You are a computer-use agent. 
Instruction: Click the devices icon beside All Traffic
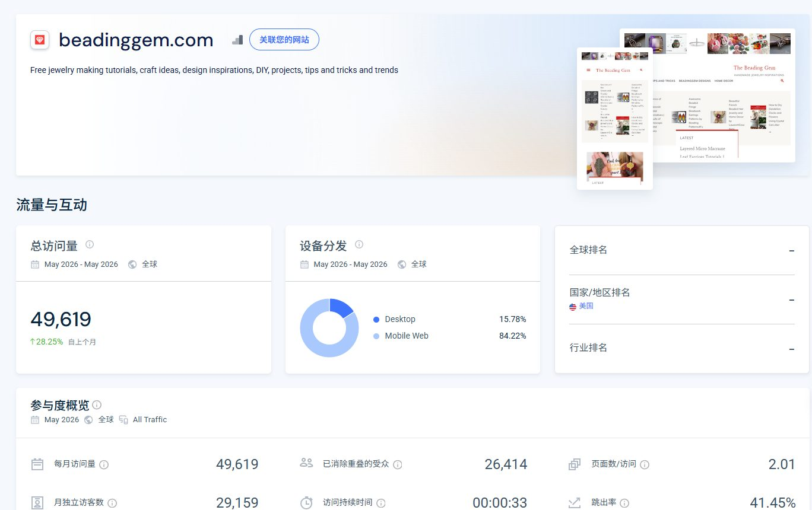pyautogui.click(x=123, y=420)
